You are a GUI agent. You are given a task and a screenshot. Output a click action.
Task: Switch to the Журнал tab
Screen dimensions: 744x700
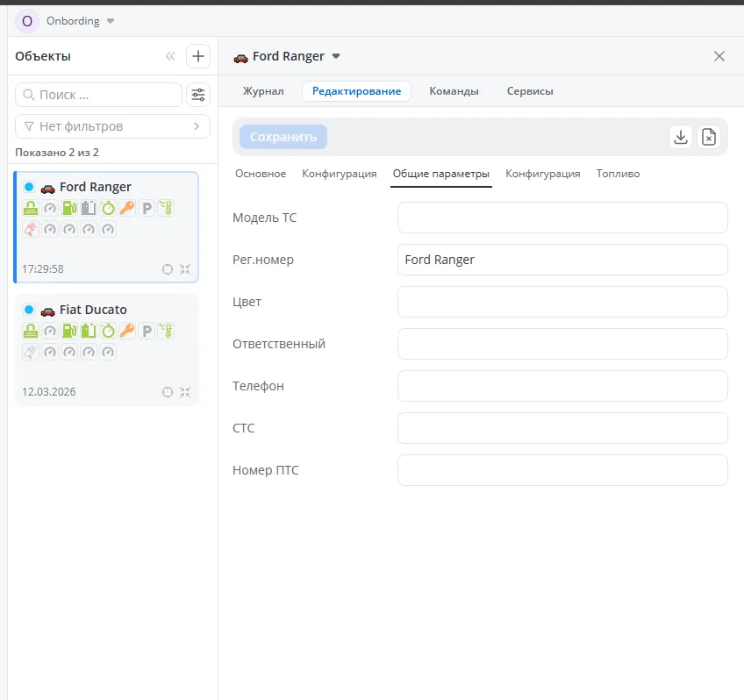[263, 91]
